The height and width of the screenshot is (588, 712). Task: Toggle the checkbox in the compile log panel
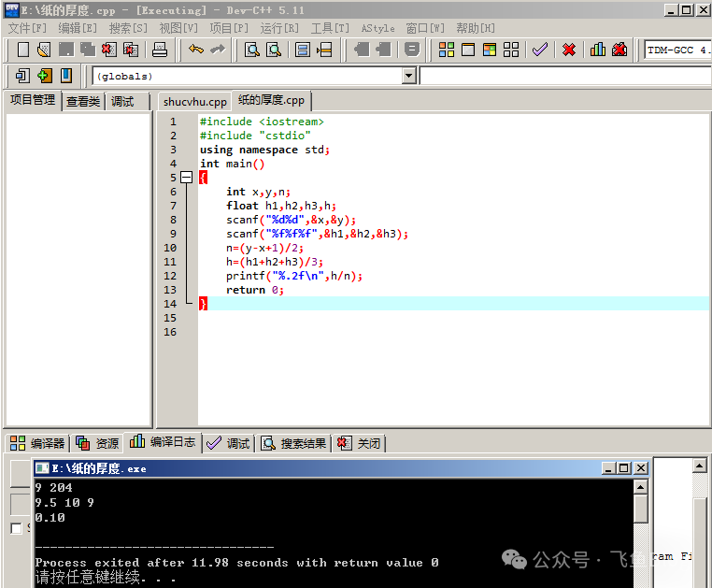16,528
